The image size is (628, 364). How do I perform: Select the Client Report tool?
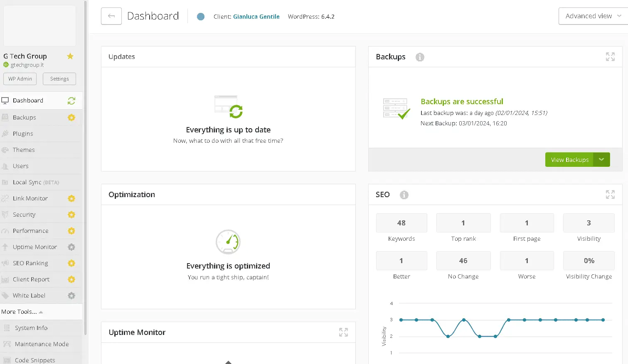tap(31, 279)
